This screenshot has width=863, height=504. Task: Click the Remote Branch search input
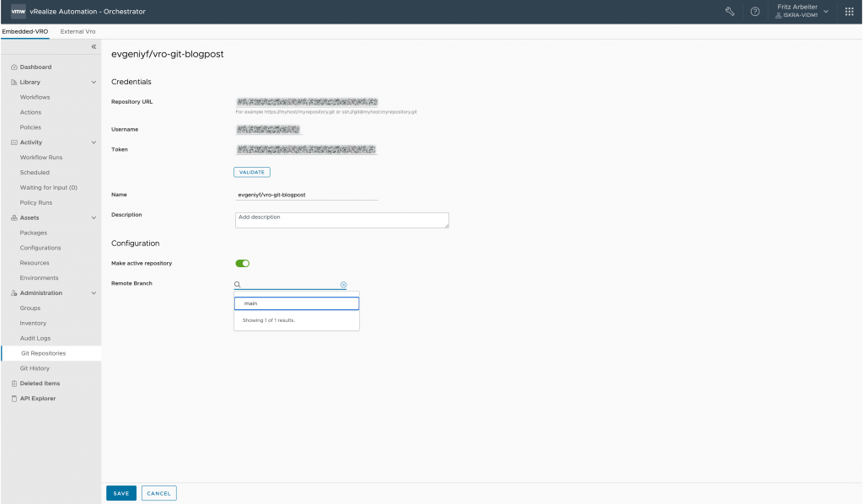(x=291, y=285)
